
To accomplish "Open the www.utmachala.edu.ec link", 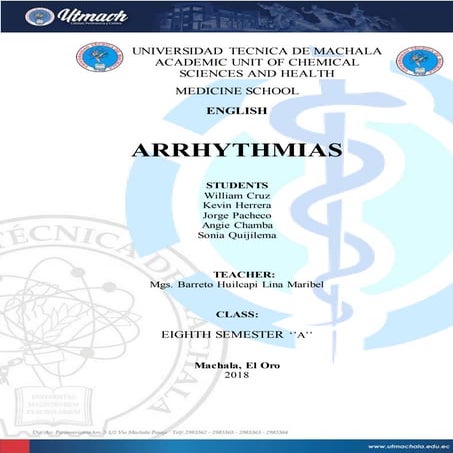I will (x=409, y=446).
